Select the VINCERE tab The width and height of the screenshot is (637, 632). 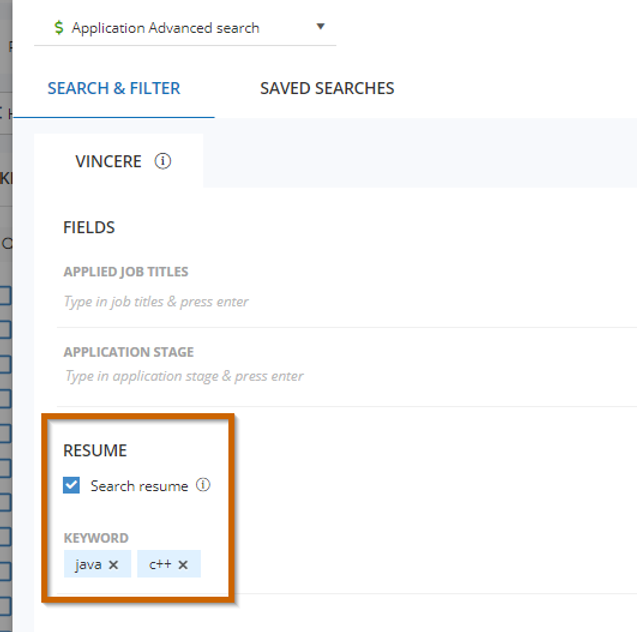coord(108,161)
